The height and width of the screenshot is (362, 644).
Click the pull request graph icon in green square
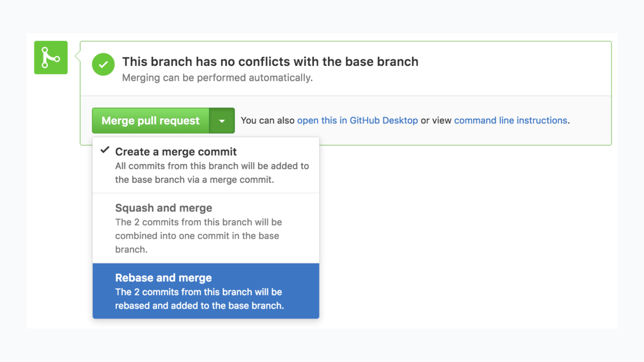click(x=51, y=58)
